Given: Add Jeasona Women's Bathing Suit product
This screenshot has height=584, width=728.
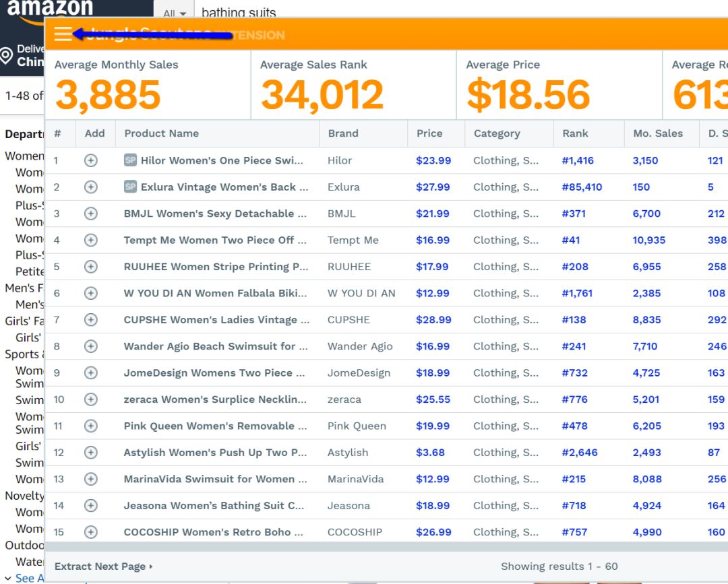Looking at the screenshot, I should click(x=91, y=506).
